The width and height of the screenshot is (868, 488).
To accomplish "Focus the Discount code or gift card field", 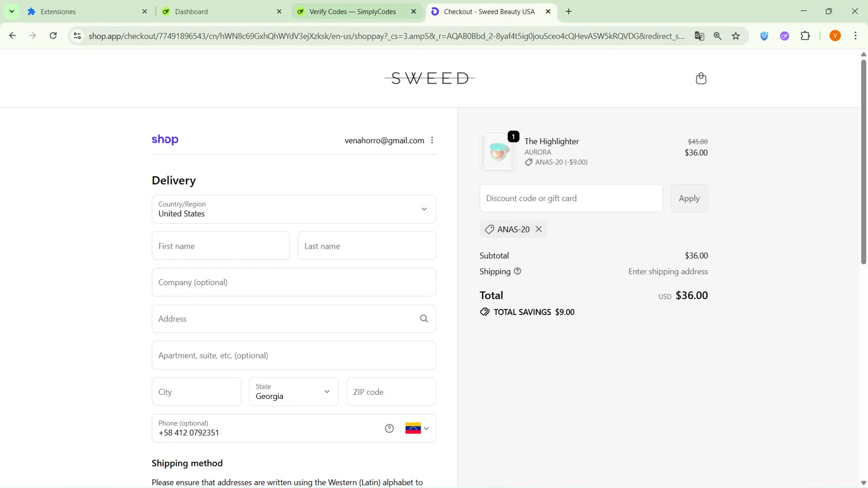I will click(x=571, y=198).
